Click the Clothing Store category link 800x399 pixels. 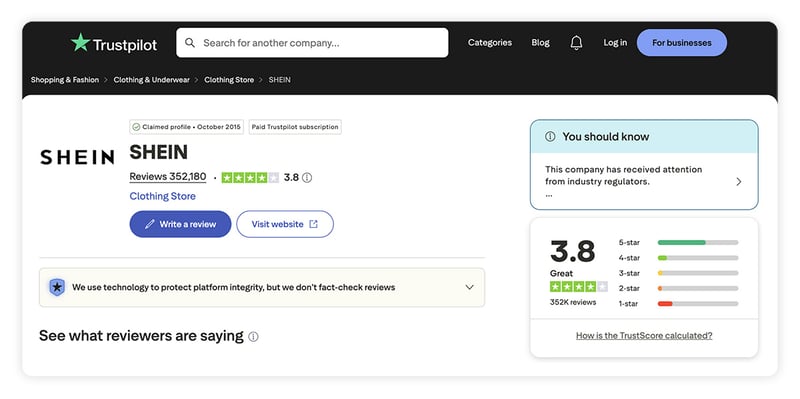tap(162, 196)
